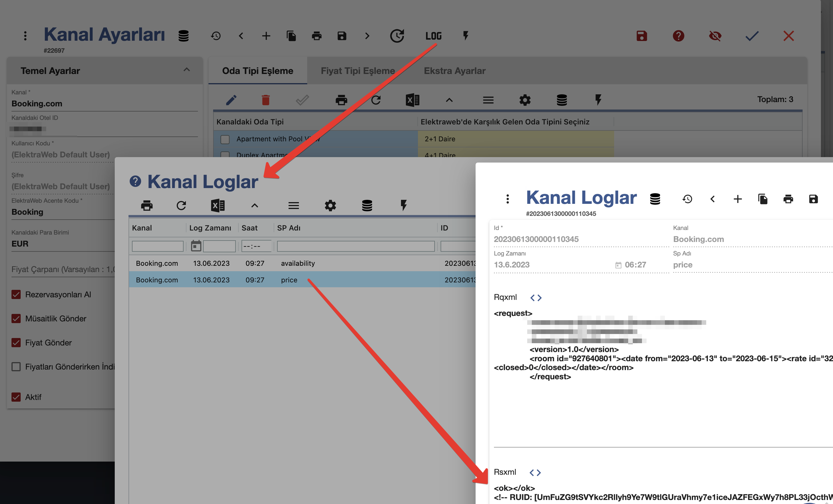Click the red crossed-eye hide icon
The width and height of the screenshot is (833, 504).
click(x=715, y=36)
